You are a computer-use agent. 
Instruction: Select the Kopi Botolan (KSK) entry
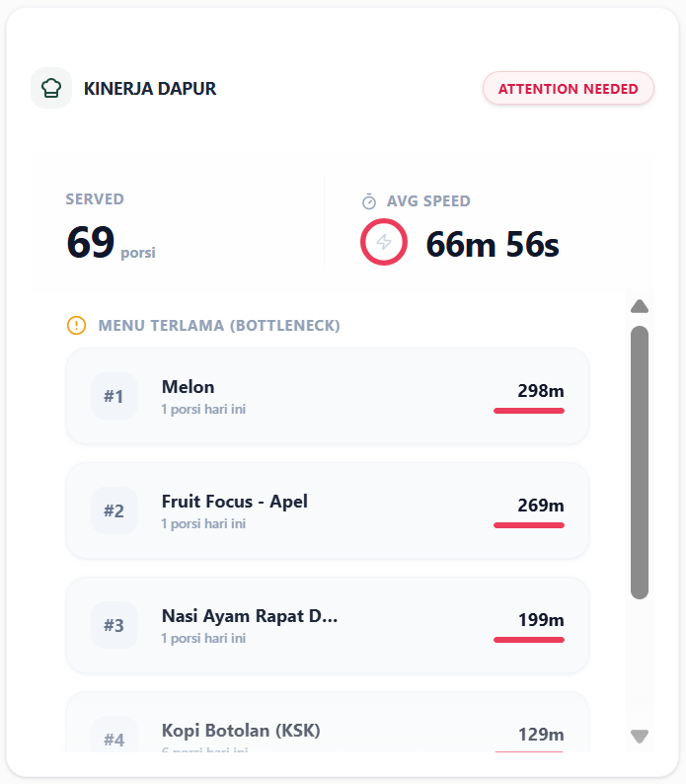pyautogui.click(x=327, y=733)
